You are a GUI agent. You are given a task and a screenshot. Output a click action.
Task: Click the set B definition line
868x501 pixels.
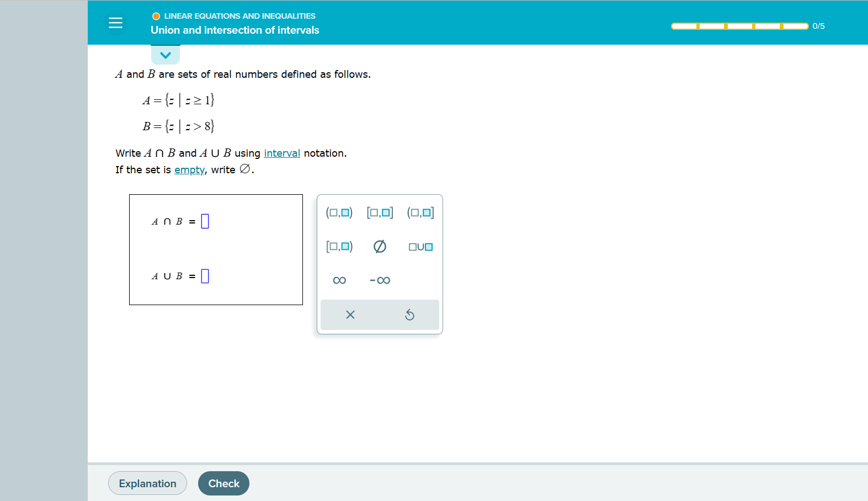[x=178, y=126]
